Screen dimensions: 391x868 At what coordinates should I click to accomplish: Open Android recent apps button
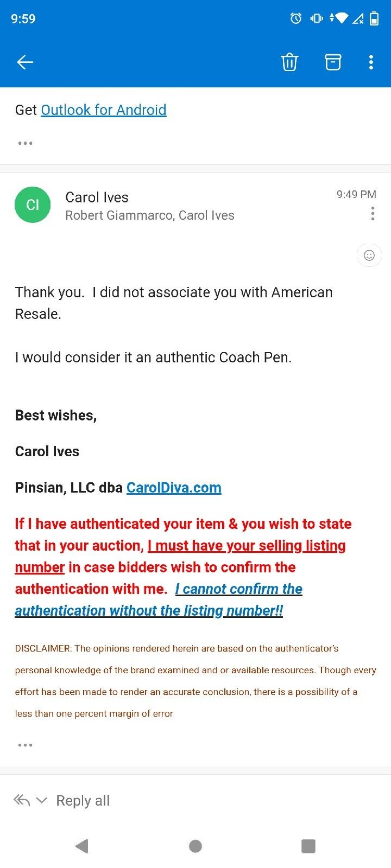point(308,846)
